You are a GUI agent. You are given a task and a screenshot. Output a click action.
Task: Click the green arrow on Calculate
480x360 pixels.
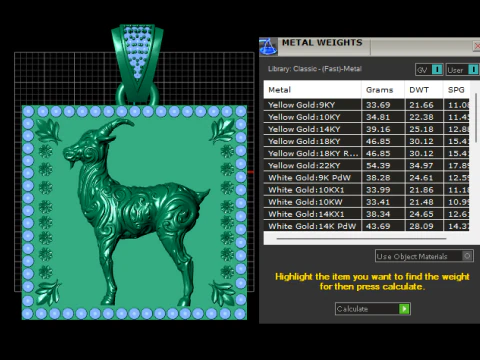(x=404, y=309)
